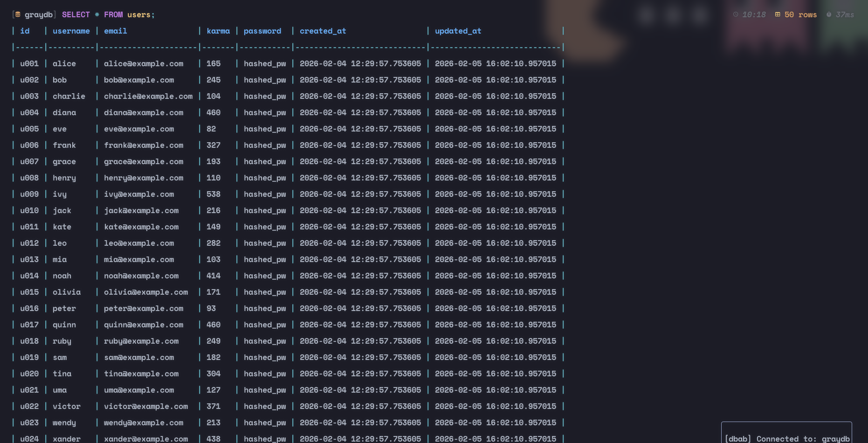Click the 37ms query time
This screenshot has width=868, height=443.
[845, 14]
